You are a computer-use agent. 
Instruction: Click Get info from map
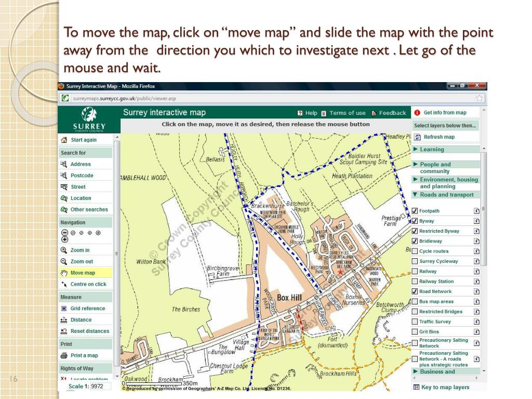click(x=445, y=113)
